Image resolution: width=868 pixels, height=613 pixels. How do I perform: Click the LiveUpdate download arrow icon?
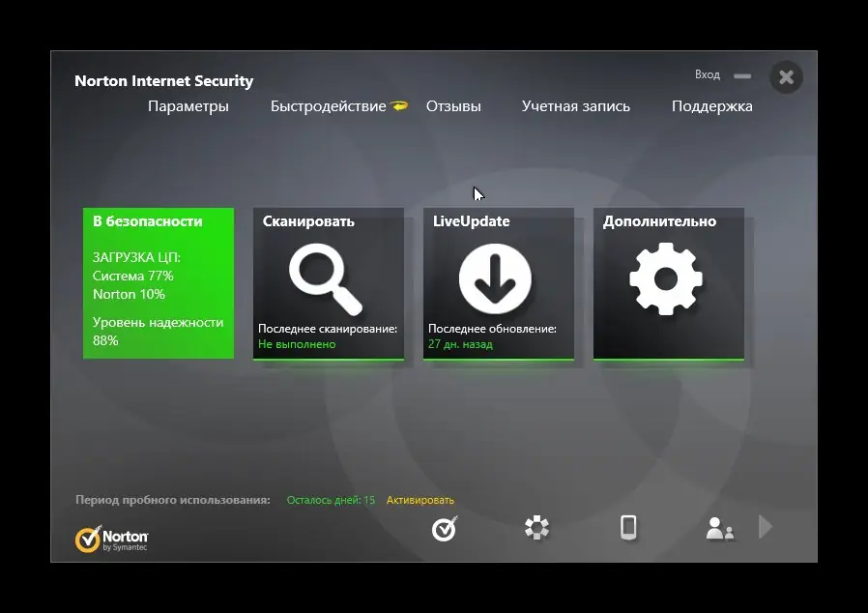(495, 278)
